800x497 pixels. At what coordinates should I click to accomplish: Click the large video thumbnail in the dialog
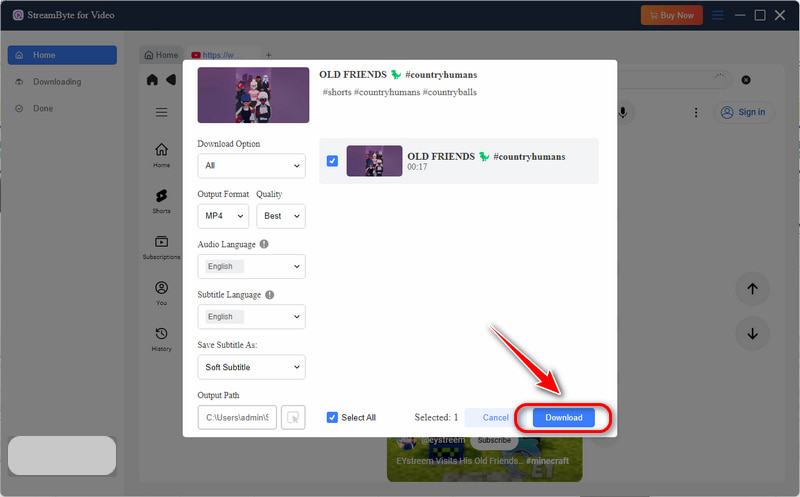coord(253,95)
